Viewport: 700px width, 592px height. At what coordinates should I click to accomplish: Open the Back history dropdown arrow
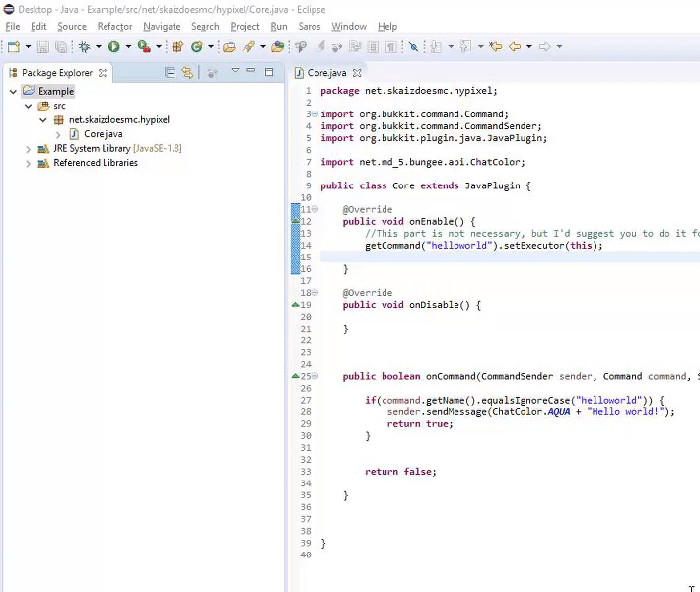pyautogui.click(x=529, y=47)
